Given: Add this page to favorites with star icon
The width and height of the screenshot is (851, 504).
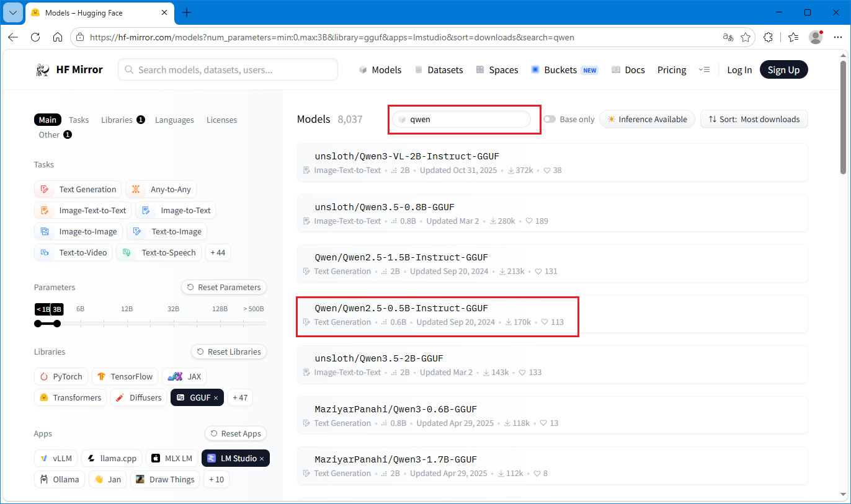Looking at the screenshot, I should click(x=746, y=37).
